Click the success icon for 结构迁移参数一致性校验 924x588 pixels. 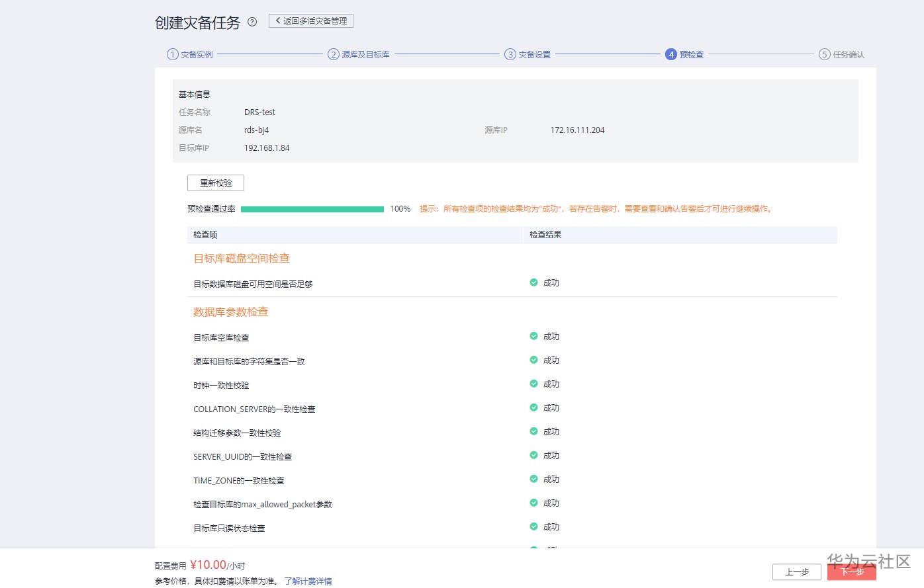pos(533,431)
